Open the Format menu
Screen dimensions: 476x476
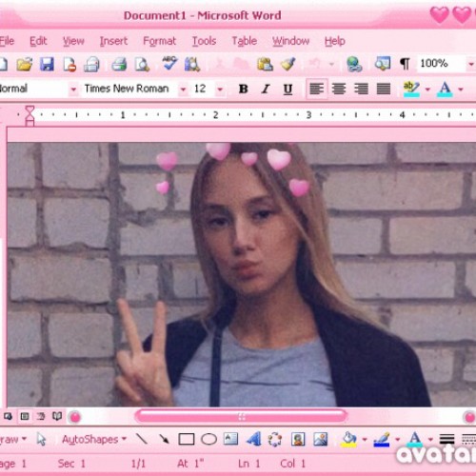coord(159,41)
